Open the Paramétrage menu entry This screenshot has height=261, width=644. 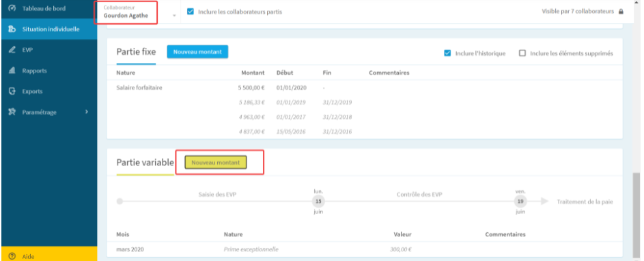(x=49, y=112)
